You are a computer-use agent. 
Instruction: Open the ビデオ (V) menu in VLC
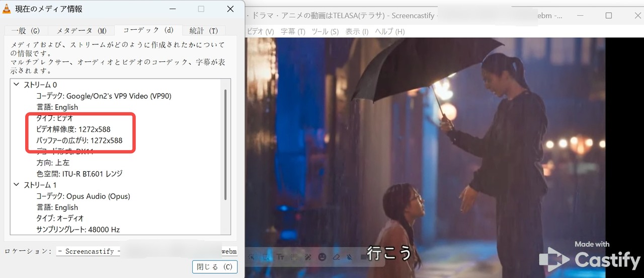(261, 31)
